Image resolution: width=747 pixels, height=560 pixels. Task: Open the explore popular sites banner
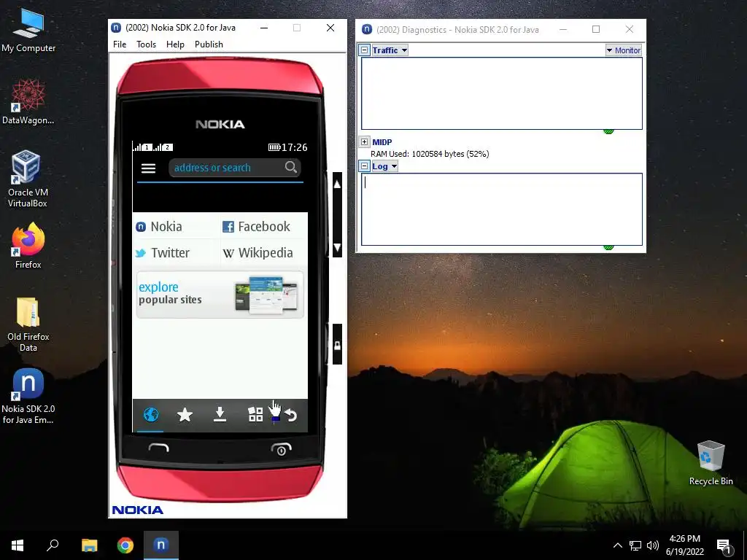coord(220,295)
